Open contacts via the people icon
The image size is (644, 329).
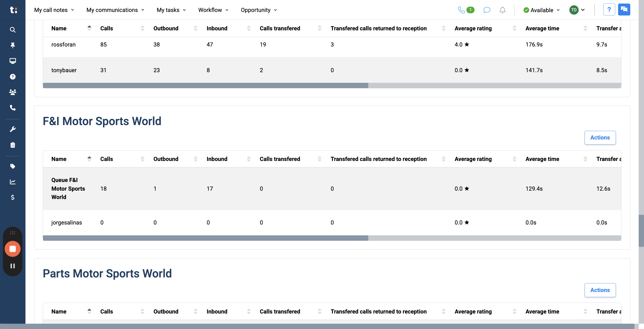12,92
